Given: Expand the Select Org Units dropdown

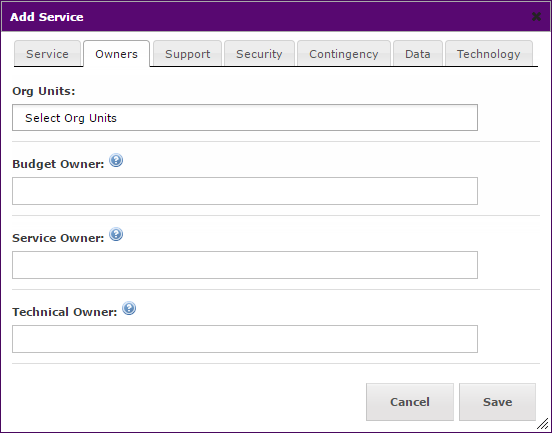Looking at the screenshot, I should tap(245, 118).
